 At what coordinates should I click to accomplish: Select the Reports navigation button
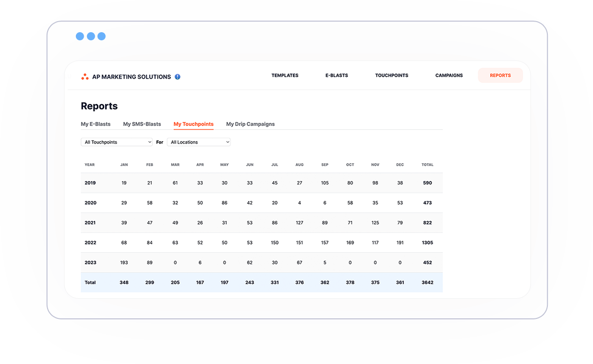(x=500, y=75)
